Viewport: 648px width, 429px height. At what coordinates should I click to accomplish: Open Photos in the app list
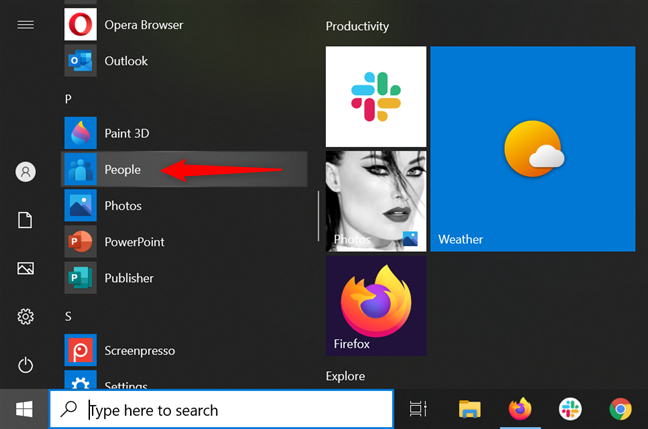coord(184,205)
